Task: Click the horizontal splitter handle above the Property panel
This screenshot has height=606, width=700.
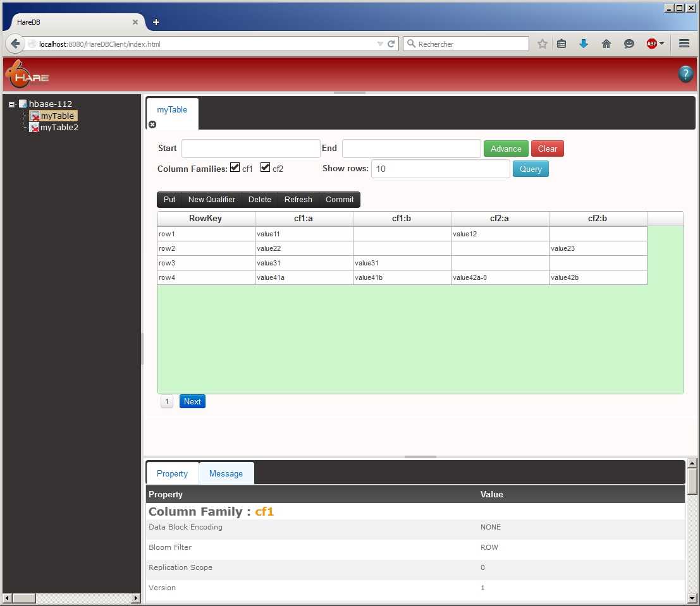Action: 421,456
